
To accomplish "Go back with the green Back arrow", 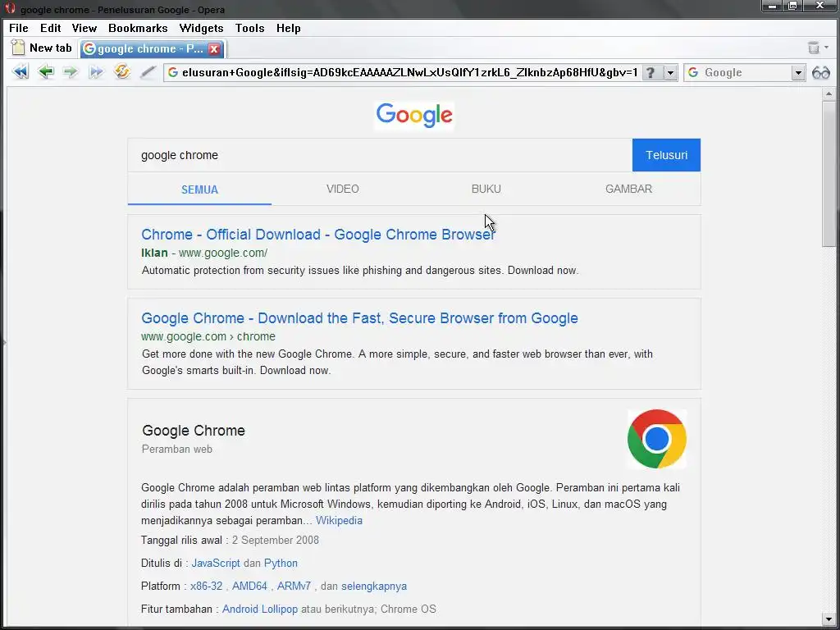I will 46,72.
